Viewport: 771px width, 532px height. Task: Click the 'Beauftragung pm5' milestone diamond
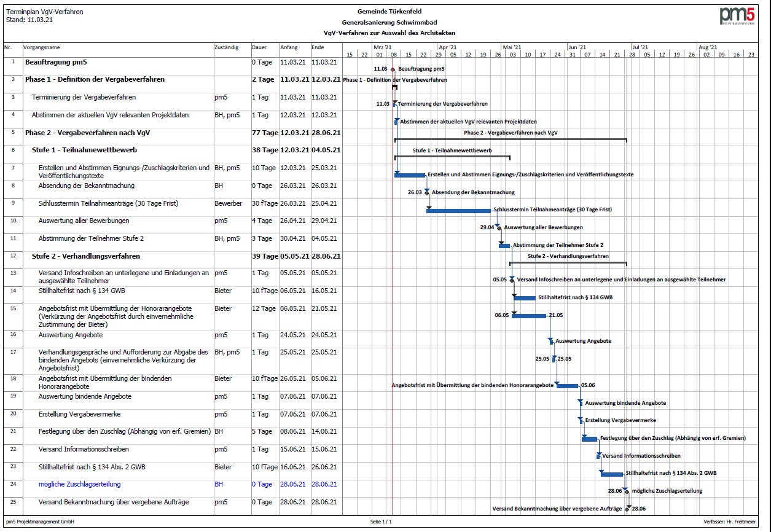pyautogui.click(x=393, y=69)
